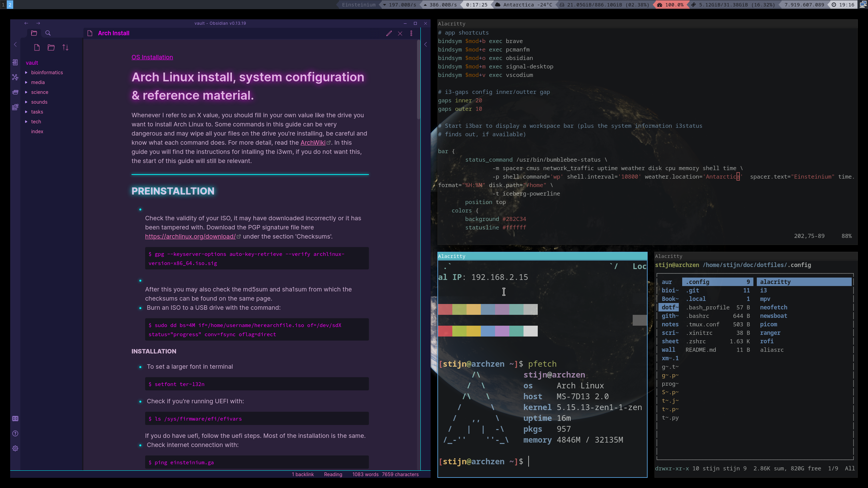Click the new note file icon

[37, 47]
